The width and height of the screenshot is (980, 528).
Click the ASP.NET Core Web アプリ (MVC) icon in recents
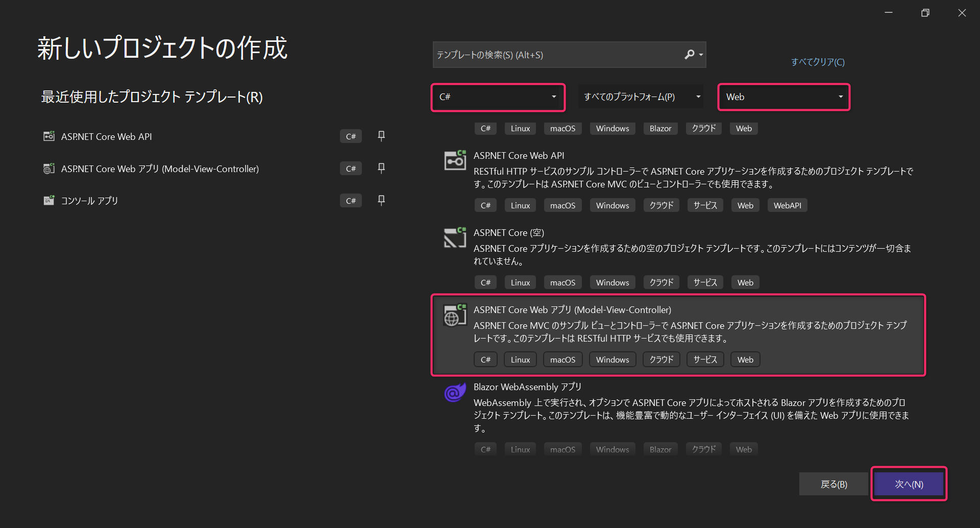48,168
